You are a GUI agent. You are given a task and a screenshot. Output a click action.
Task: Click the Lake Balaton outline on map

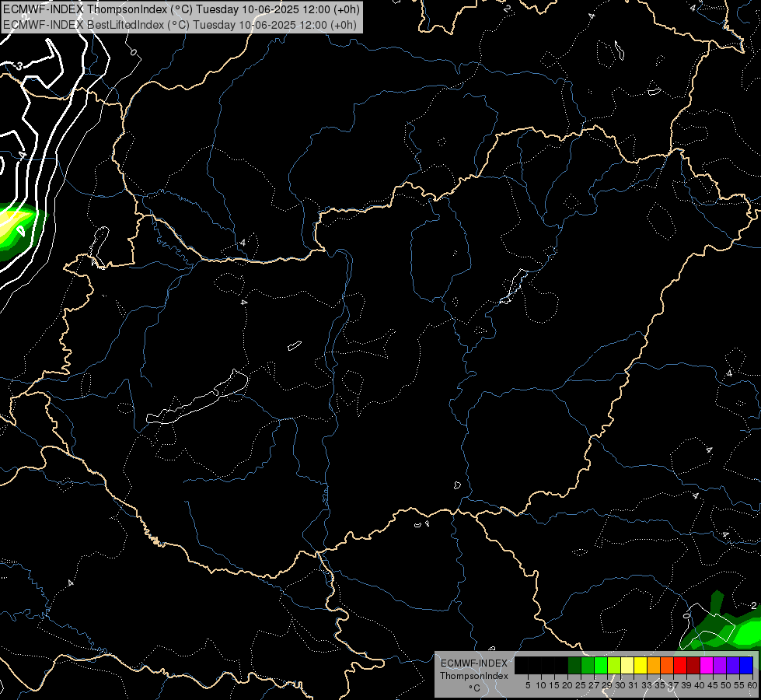[197, 397]
